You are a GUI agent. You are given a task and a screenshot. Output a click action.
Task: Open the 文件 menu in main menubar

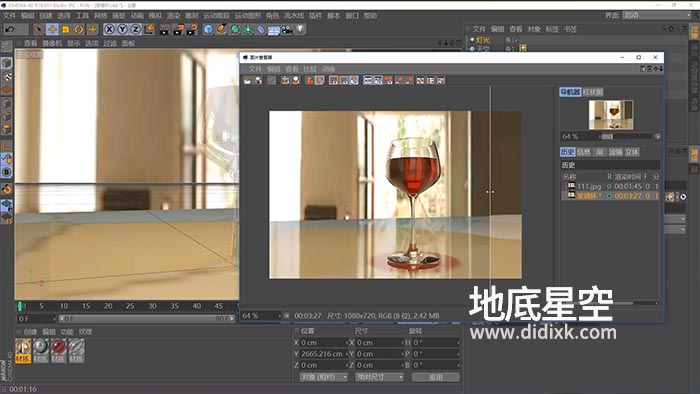[9, 16]
